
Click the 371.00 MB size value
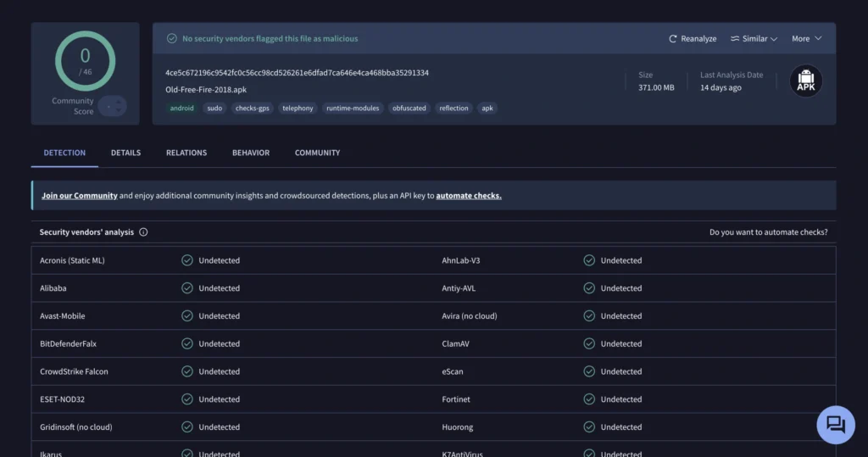[656, 87]
